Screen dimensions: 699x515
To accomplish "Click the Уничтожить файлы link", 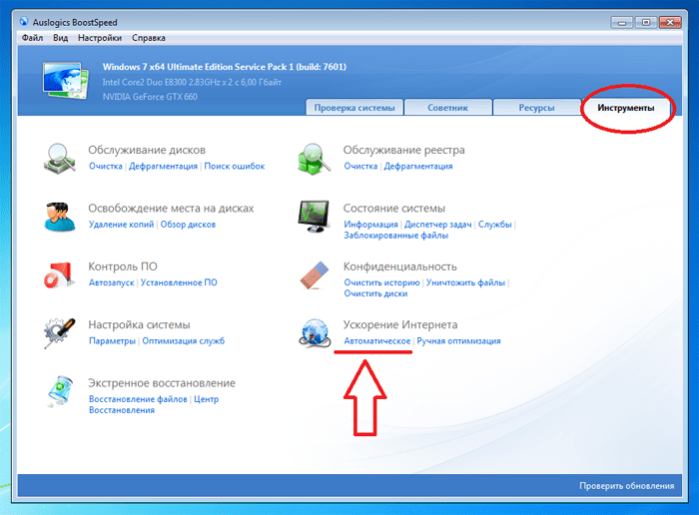I will tap(465, 282).
